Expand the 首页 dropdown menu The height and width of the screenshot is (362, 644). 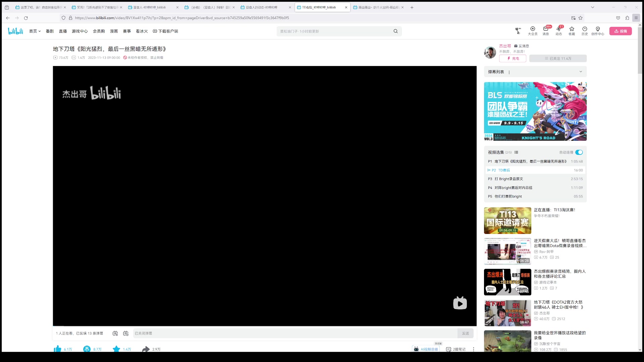coord(35,31)
